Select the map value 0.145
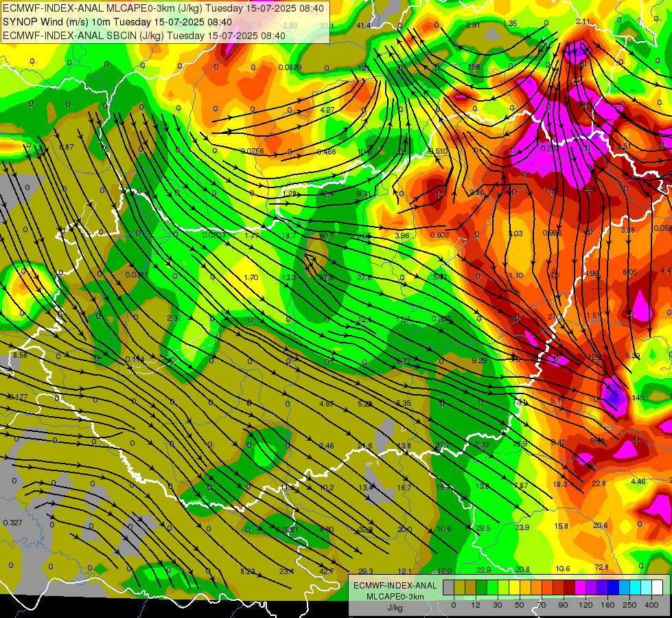 tap(635, 398)
